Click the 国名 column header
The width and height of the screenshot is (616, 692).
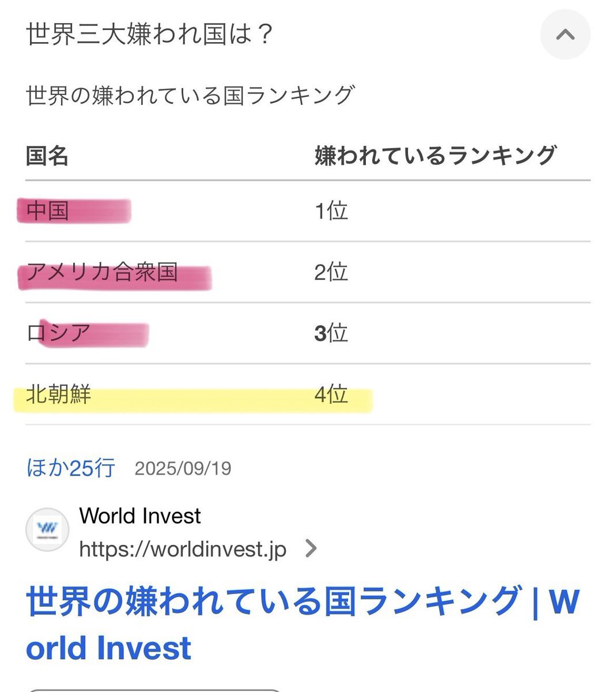tap(47, 156)
